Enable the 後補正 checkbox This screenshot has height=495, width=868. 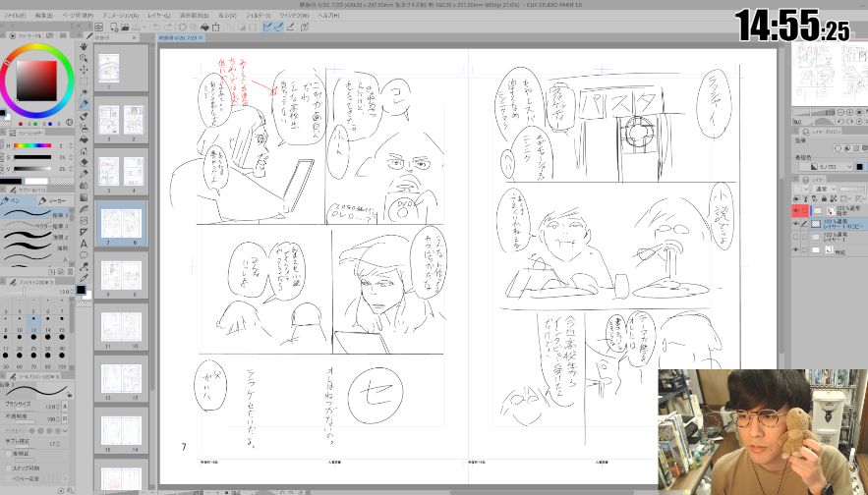tap(8, 454)
